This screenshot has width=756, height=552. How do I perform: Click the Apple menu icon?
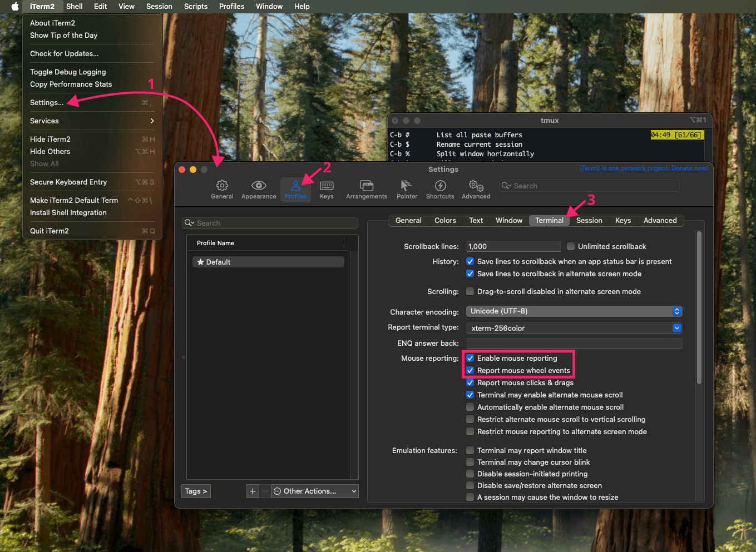point(15,6)
